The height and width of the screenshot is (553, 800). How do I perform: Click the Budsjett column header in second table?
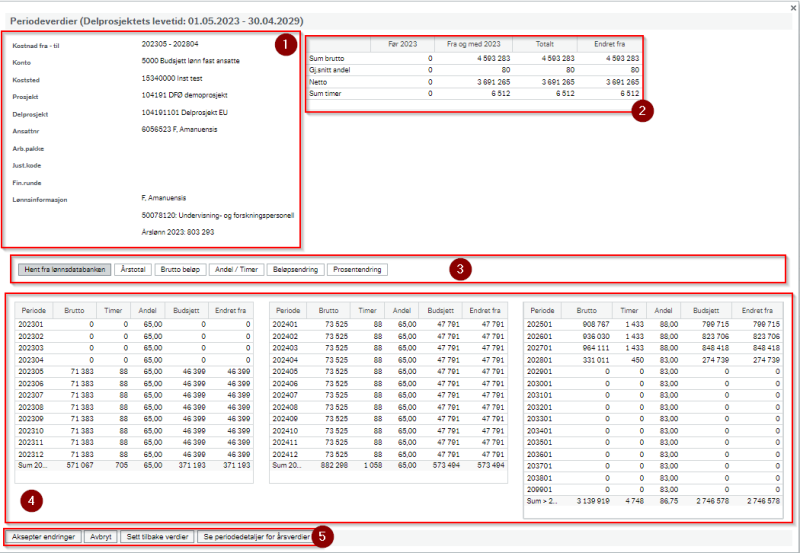(441, 310)
